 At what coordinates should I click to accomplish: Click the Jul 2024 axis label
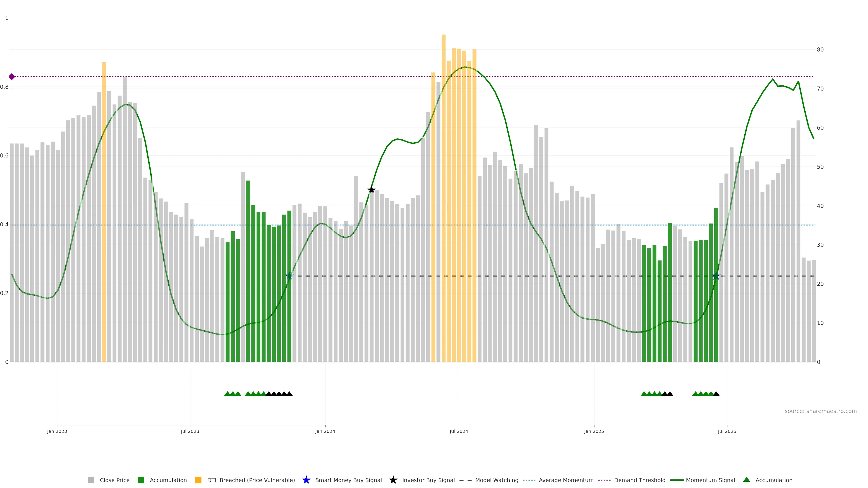[459, 432]
